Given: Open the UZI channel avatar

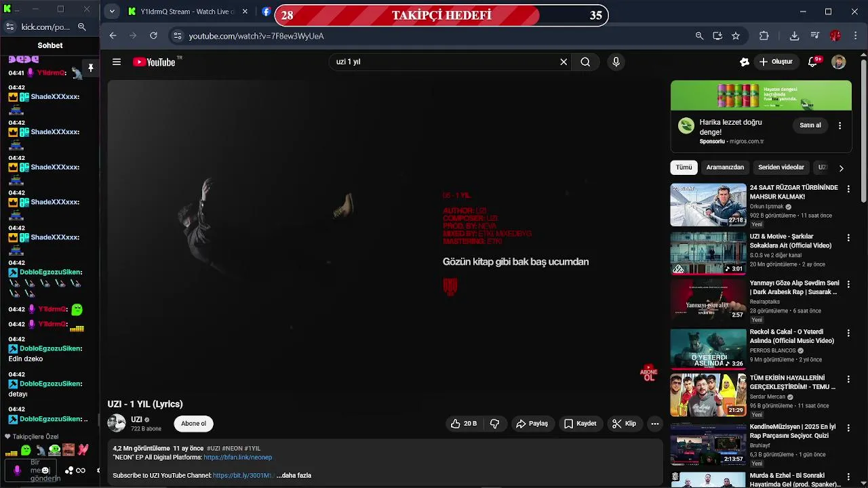Looking at the screenshot, I should (117, 423).
